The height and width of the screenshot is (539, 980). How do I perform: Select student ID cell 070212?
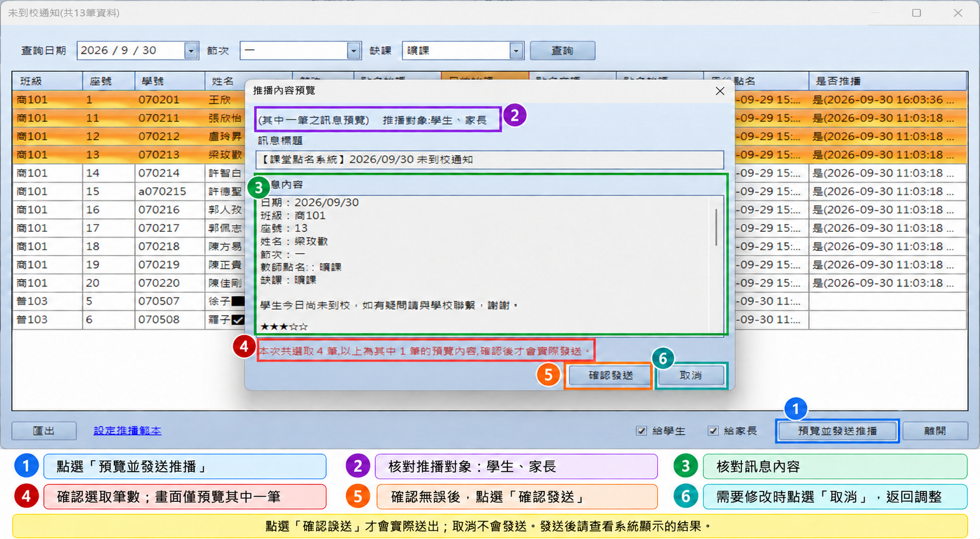point(170,136)
